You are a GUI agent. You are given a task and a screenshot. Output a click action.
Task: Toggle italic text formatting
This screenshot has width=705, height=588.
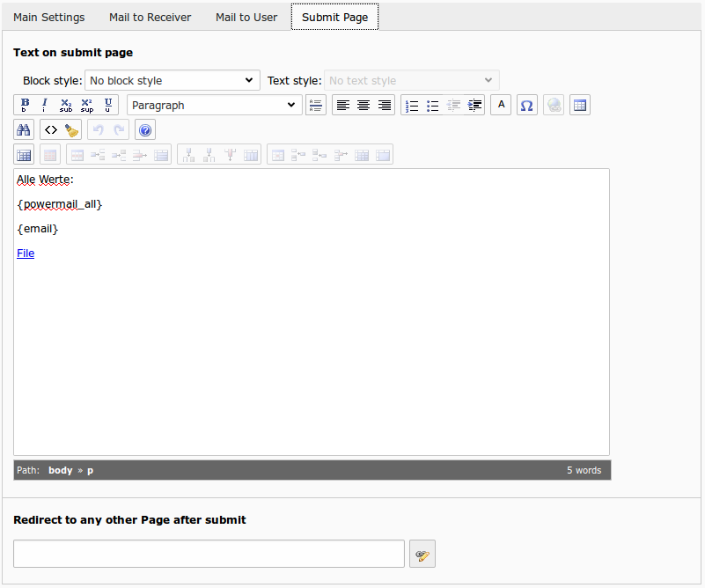pos(45,106)
